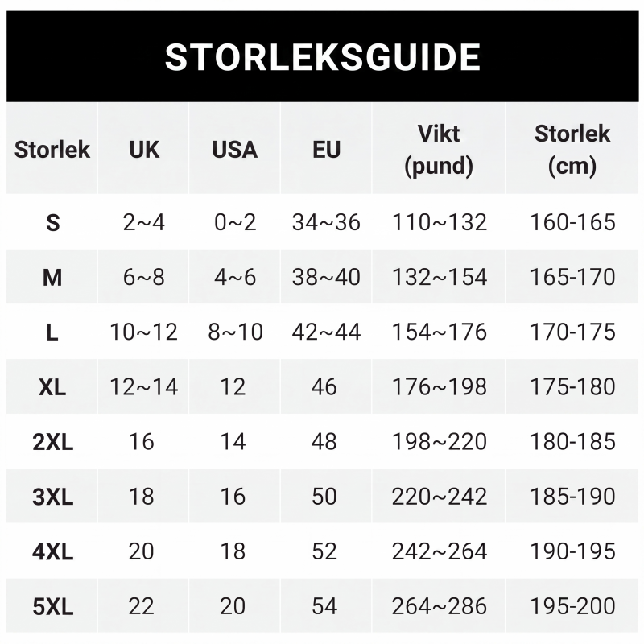The image size is (644, 644).
Task: Click the 12~14 UK size cell
Action: 144,386
